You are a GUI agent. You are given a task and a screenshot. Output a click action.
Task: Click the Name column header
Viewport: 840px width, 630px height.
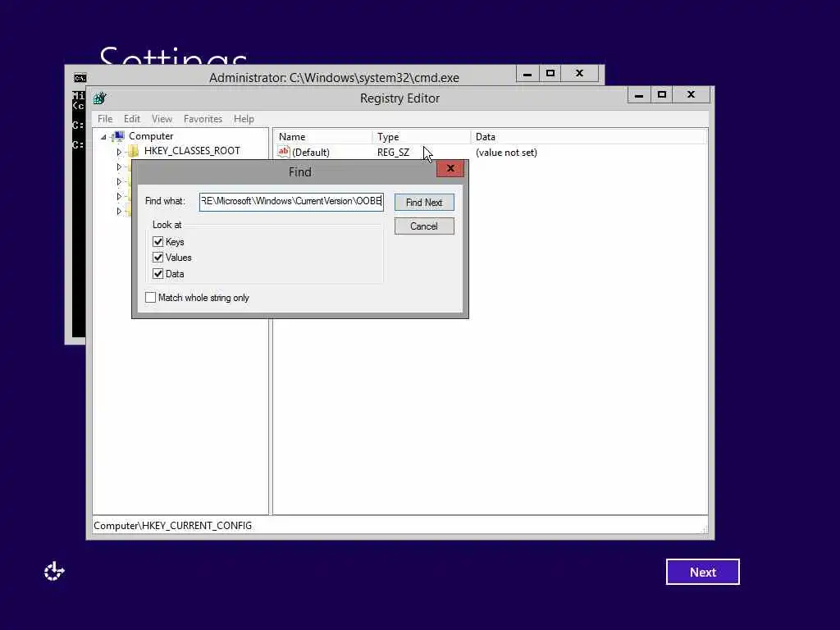323,137
